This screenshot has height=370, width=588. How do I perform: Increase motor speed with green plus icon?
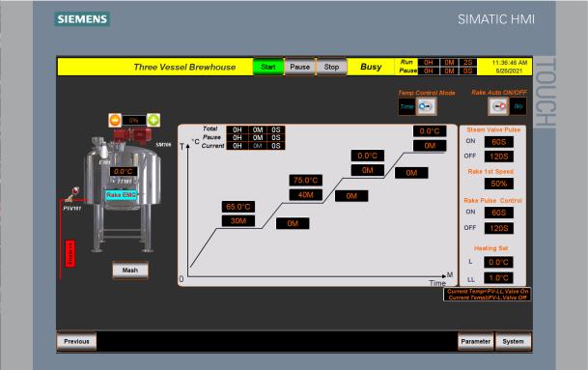[x=153, y=120]
